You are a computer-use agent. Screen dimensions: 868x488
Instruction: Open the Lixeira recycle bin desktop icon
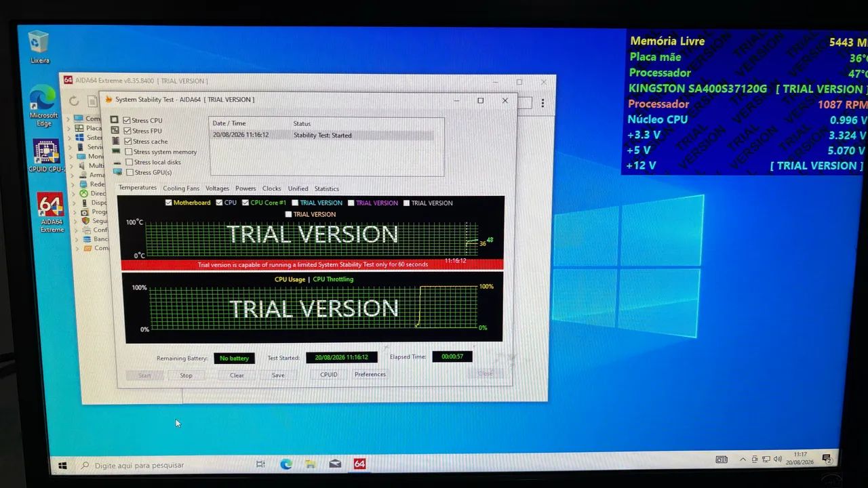(39, 47)
